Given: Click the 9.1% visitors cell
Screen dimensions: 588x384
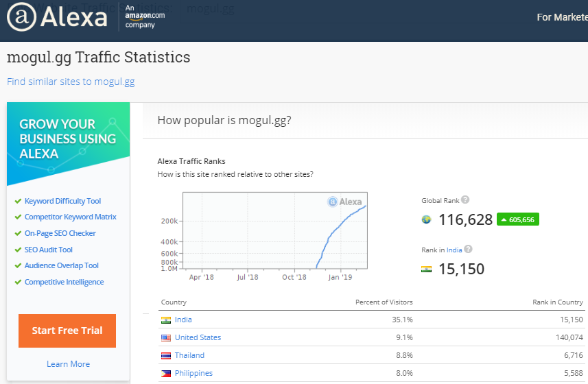Looking at the screenshot, I should pyautogui.click(x=404, y=338).
